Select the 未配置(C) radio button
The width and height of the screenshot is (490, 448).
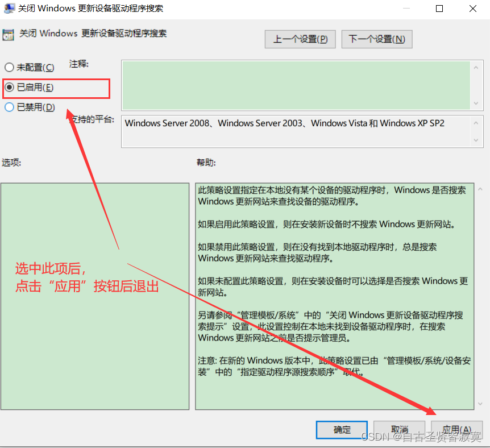(x=29, y=67)
